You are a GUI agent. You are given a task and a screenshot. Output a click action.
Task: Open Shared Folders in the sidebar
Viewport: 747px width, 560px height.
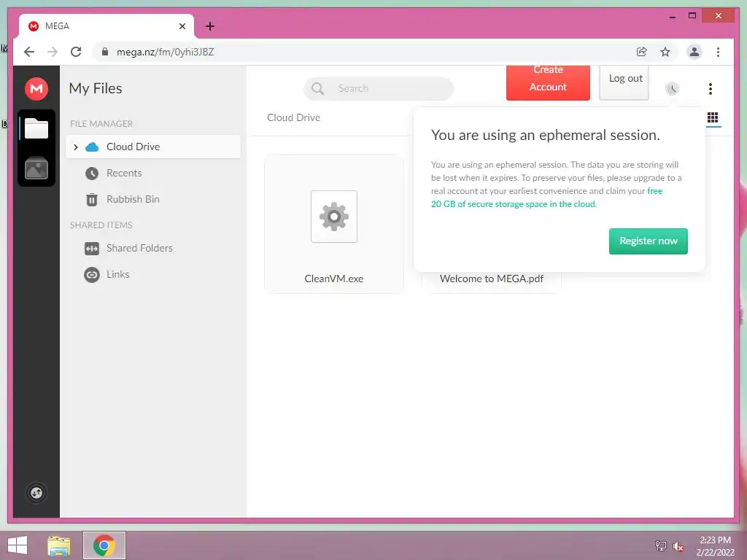click(153, 249)
